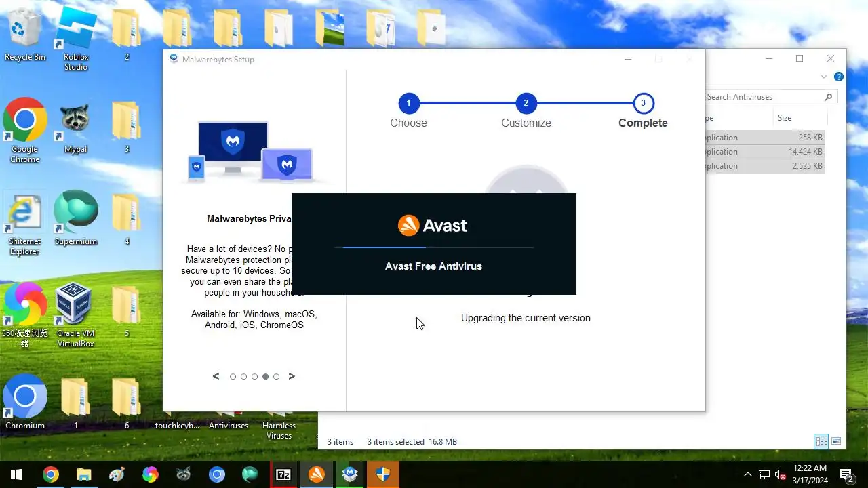Screen dimensions: 868x488
Task: Select the fifth carousel dot
Action: (276, 376)
